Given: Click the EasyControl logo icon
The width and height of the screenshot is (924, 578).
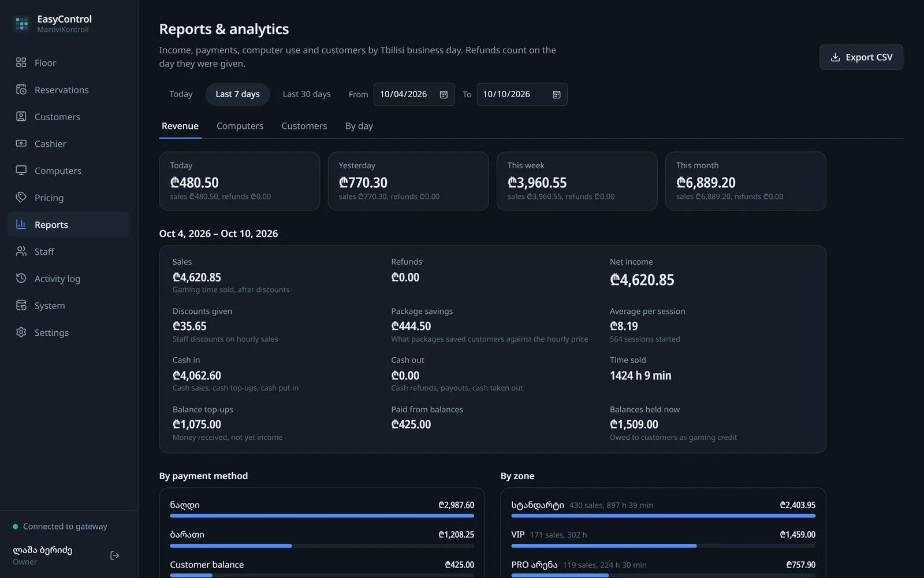Looking at the screenshot, I should pos(22,24).
